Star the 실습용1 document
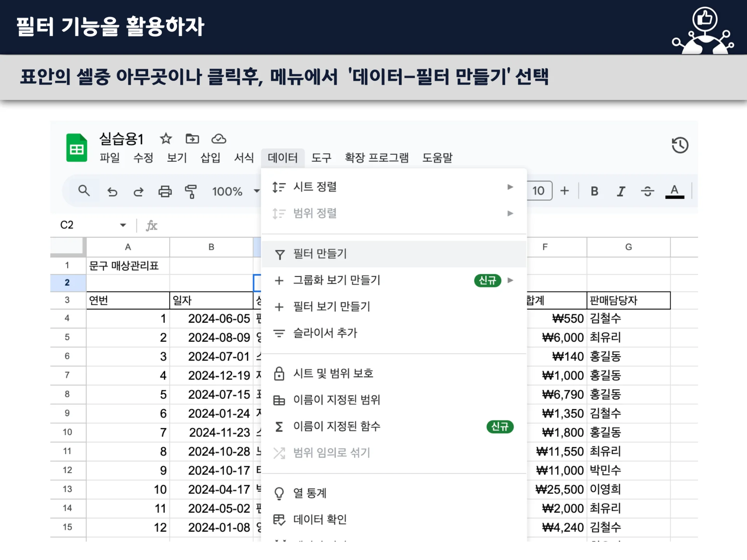This screenshot has width=747, height=560. [x=166, y=138]
